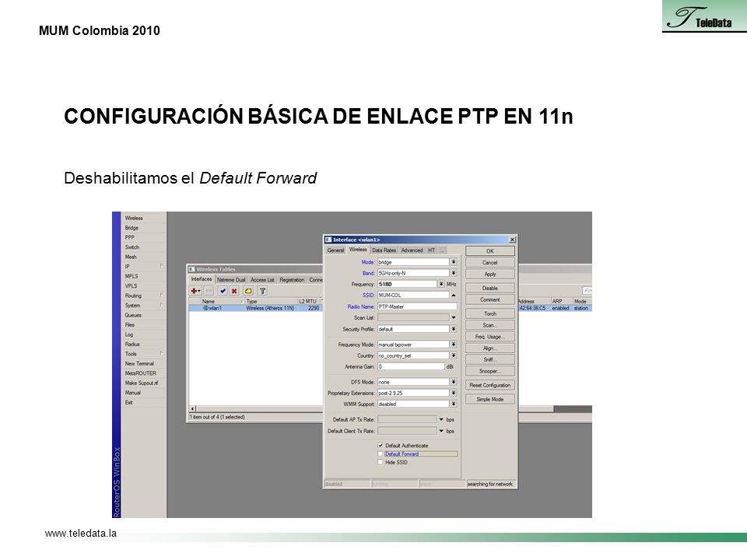747x560 pixels.
Task: Open the HT tab
Action: pyautogui.click(x=431, y=250)
